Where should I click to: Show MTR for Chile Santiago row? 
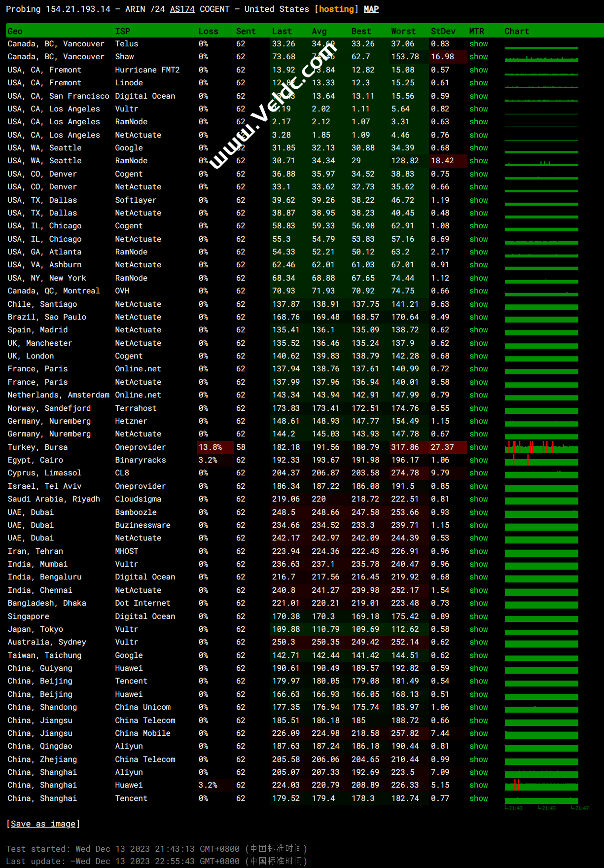478,304
